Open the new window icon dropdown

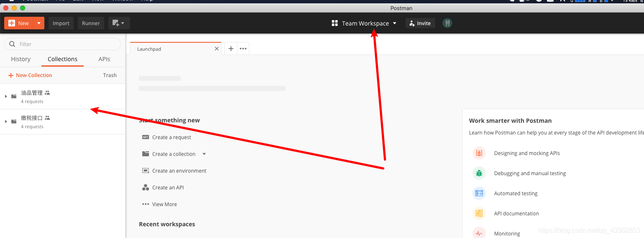pyautogui.click(x=119, y=23)
